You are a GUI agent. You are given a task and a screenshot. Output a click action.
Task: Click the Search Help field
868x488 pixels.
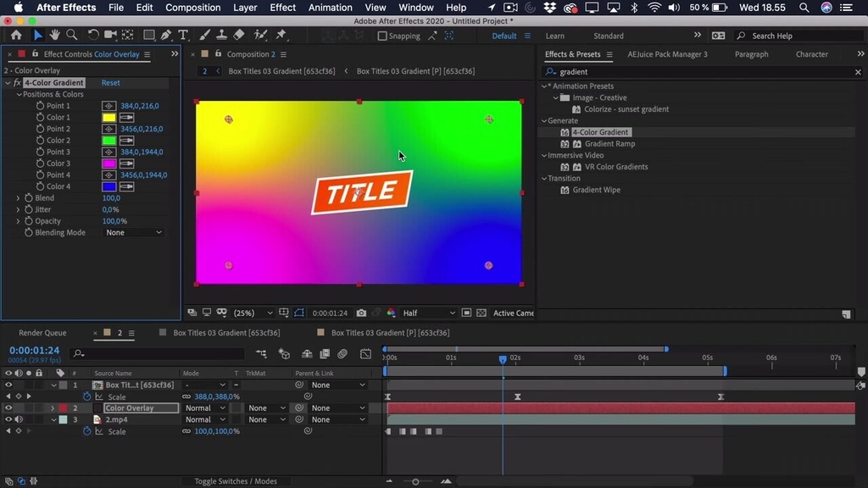(x=797, y=36)
